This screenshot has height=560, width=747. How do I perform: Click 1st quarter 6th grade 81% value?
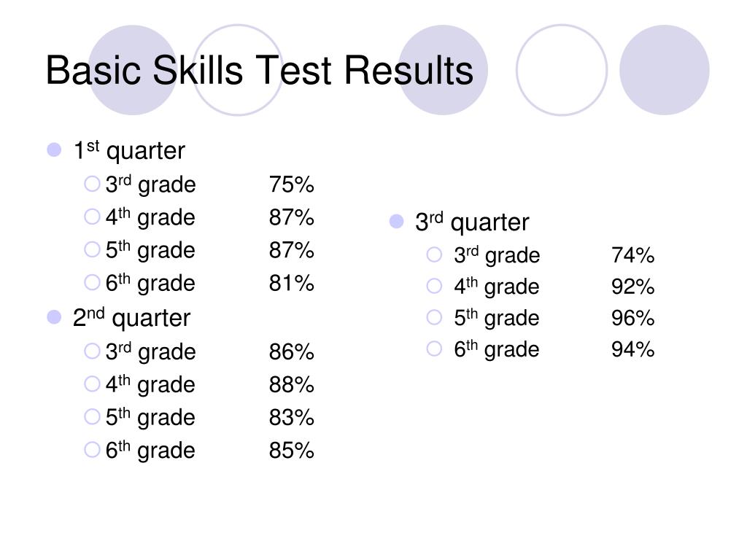[x=292, y=283]
